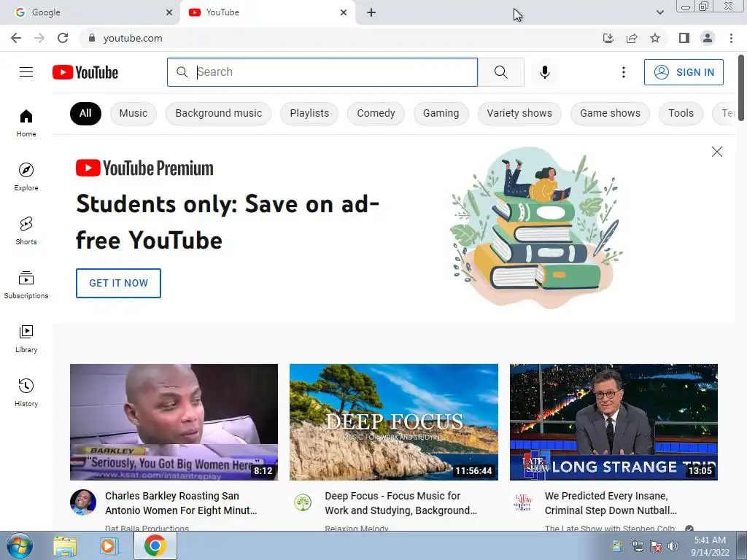The image size is (747, 560).
Task: Click the volume speaker tray icon
Action: click(x=673, y=546)
